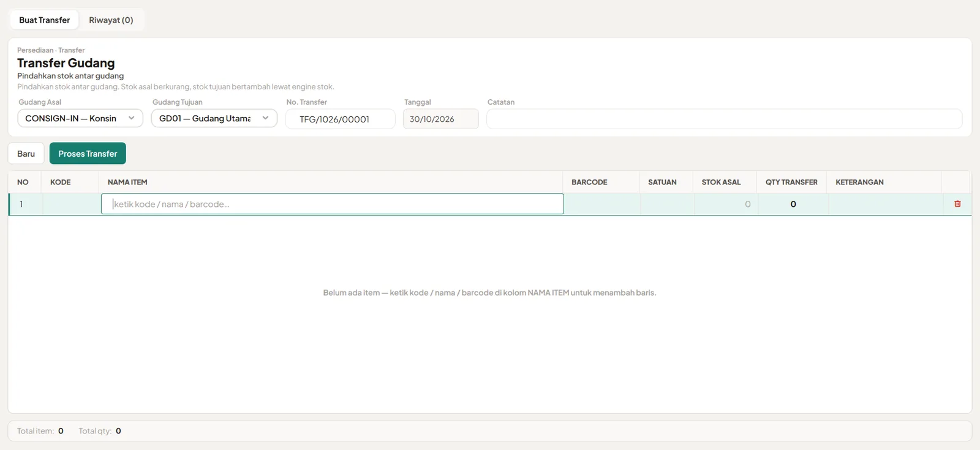The height and width of the screenshot is (450, 980).
Task: Open the Gudang Asal dropdown
Action: tap(80, 118)
